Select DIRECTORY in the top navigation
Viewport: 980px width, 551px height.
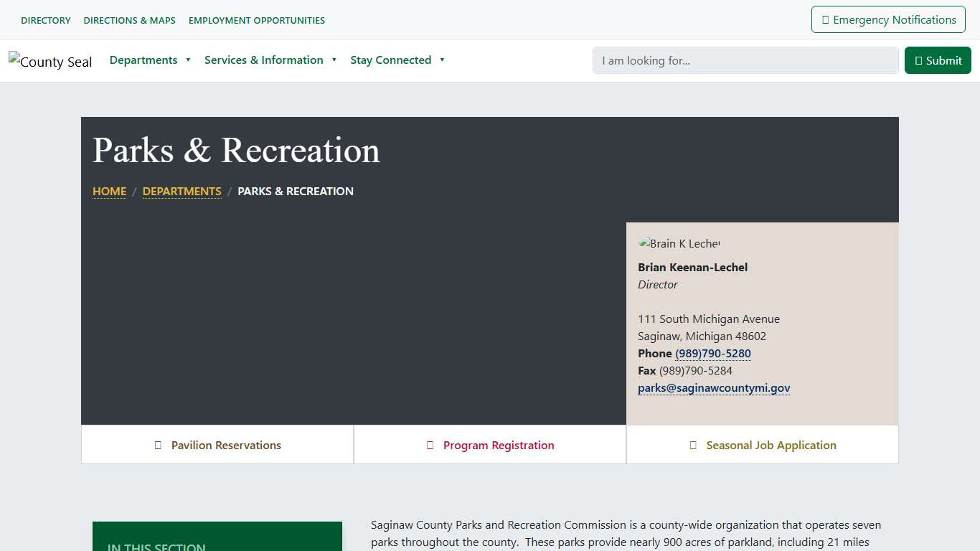(45, 20)
